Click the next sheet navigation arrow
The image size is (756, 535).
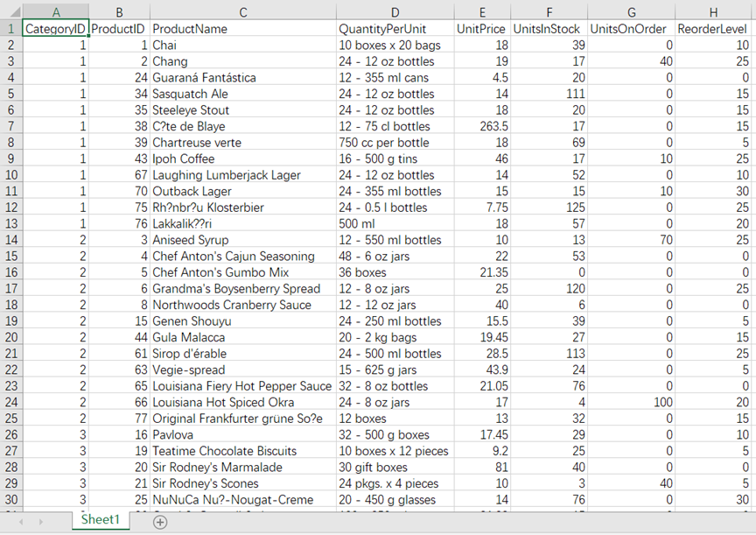(43, 521)
